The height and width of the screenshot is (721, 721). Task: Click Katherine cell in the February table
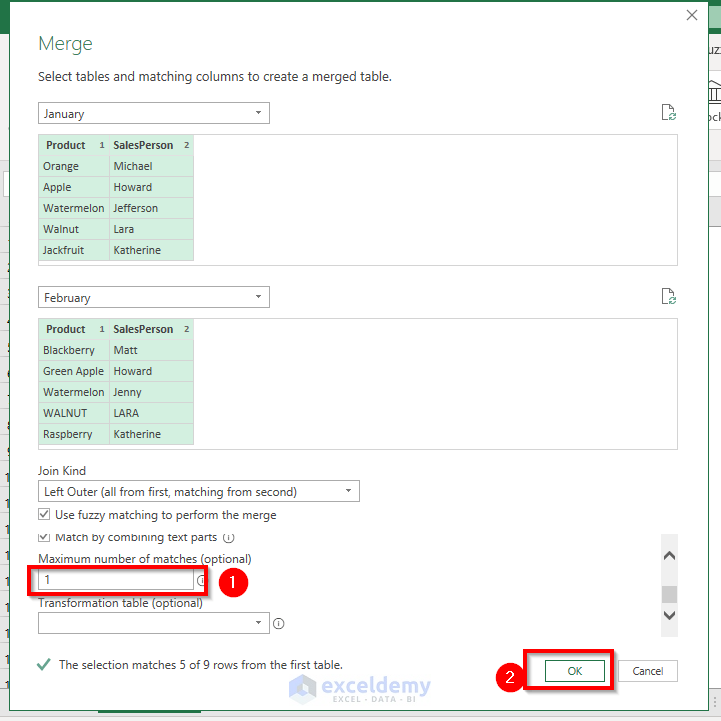pyautogui.click(x=151, y=434)
